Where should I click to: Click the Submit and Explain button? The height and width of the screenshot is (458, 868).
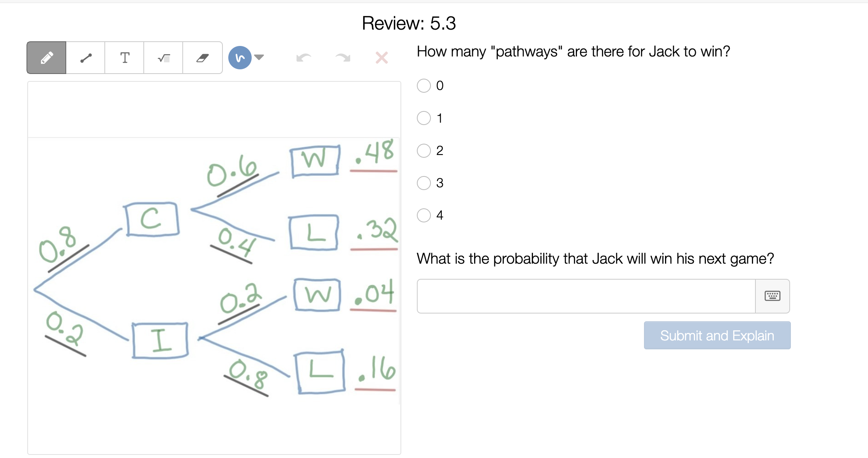(717, 335)
